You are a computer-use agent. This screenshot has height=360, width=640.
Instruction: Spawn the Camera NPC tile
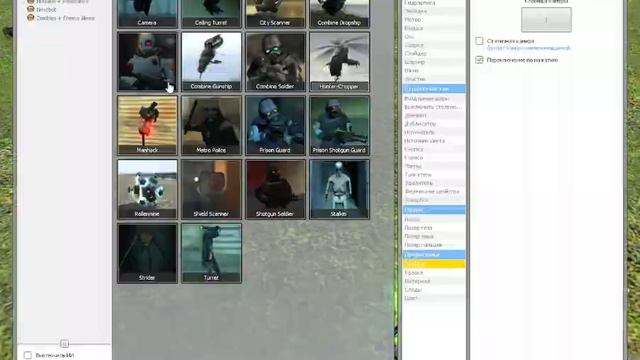pyautogui.click(x=147, y=13)
